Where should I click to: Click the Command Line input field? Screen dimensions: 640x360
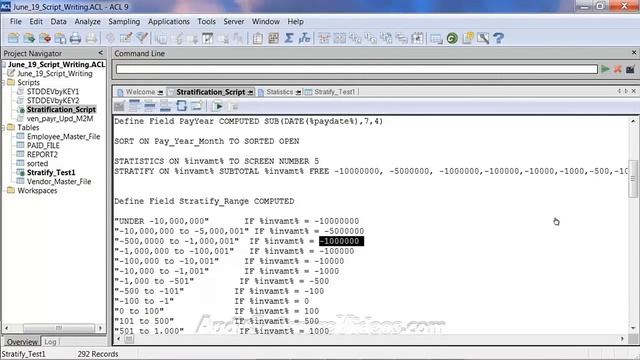click(356, 69)
